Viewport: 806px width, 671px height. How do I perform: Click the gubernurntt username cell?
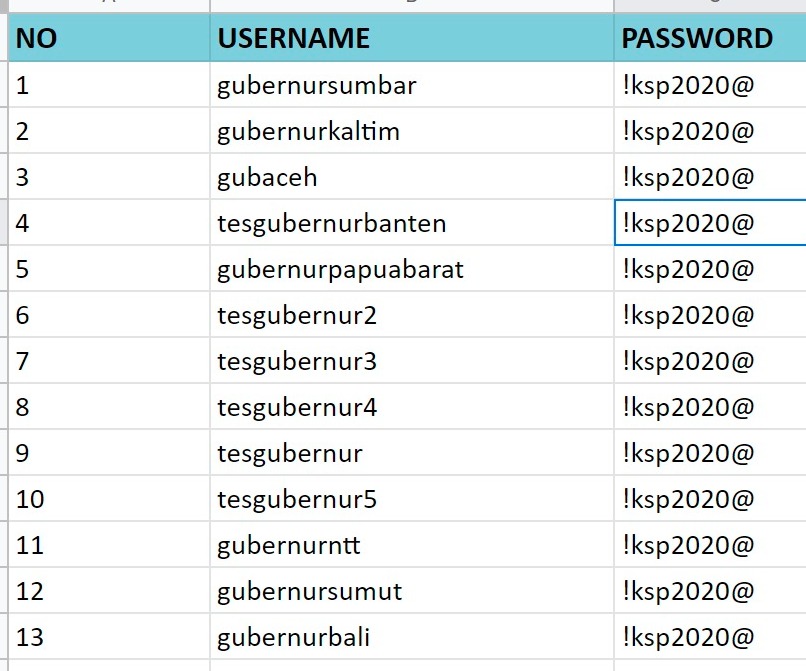[x=412, y=545]
